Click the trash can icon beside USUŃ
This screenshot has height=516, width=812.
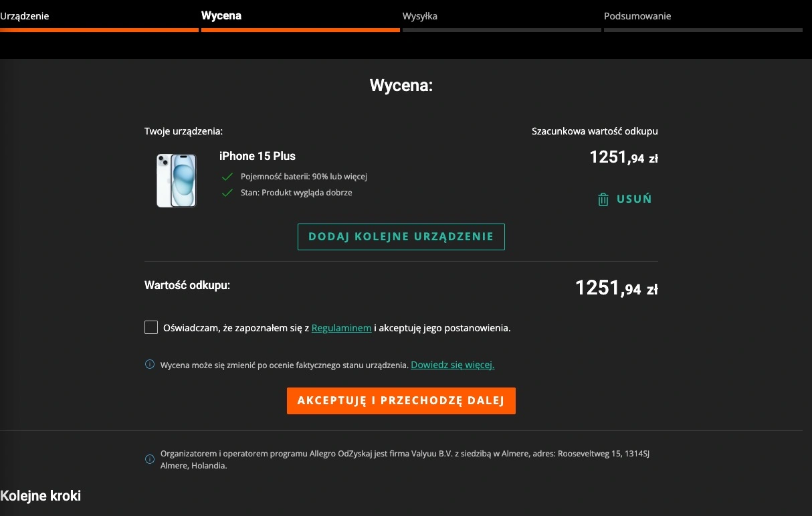click(603, 199)
